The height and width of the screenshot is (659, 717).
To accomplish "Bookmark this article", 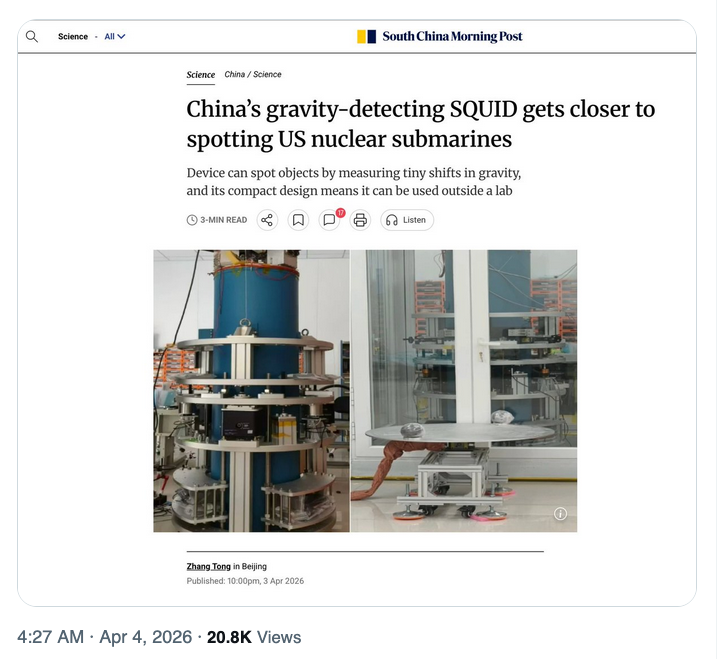I will (x=298, y=220).
